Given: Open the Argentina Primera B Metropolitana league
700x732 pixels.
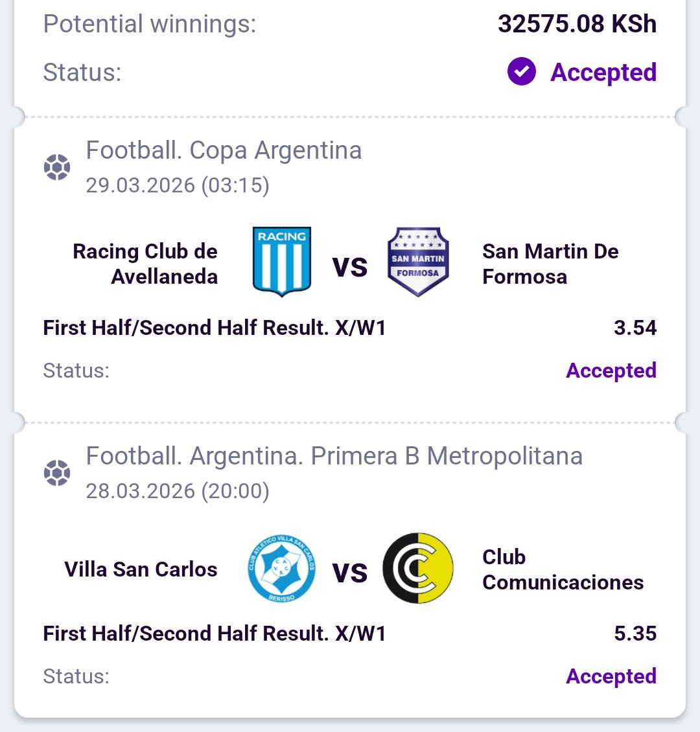Looking at the screenshot, I should 334,456.
